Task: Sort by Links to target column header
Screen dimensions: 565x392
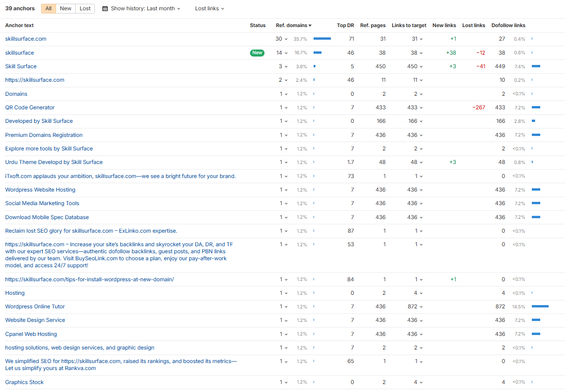Action: pos(409,25)
